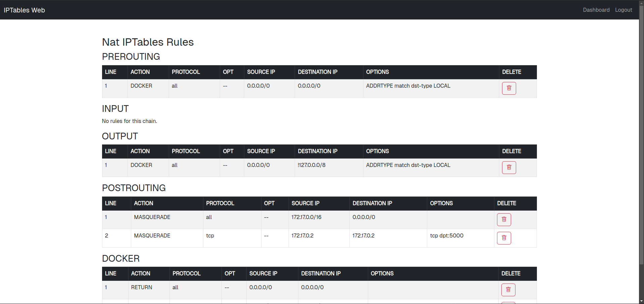Delete the DOCKER chain RETURN rule
644x304 pixels.
(x=508, y=290)
